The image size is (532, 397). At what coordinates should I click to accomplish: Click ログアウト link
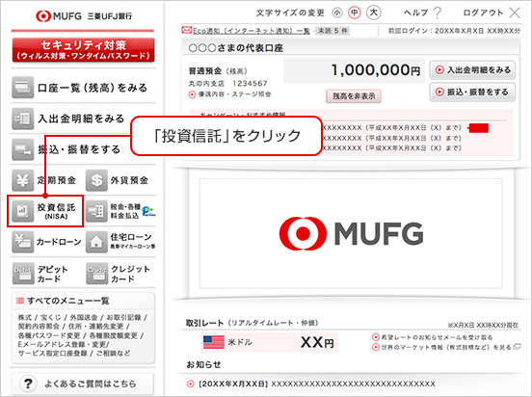point(483,13)
